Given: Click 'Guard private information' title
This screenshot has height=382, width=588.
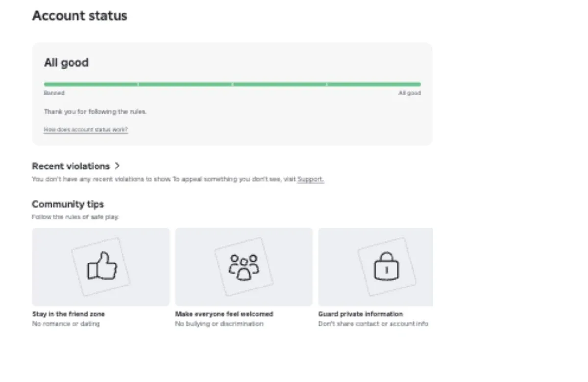Looking at the screenshot, I should 361,314.
